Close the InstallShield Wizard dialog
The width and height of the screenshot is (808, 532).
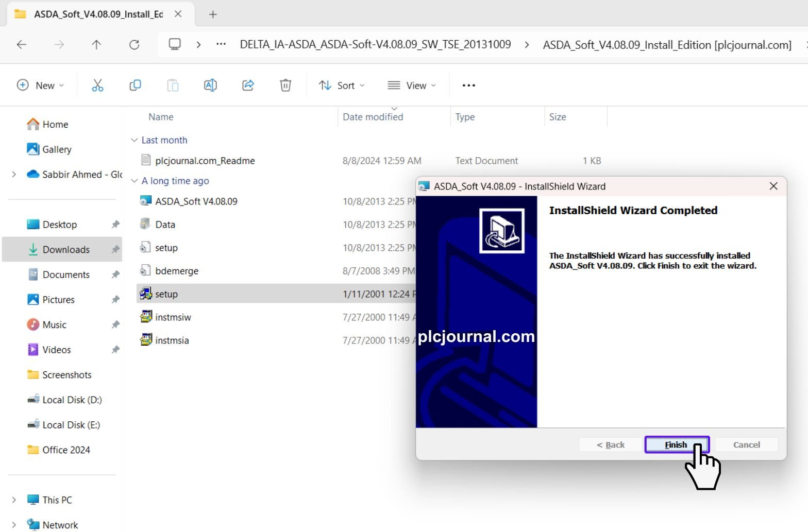773,186
